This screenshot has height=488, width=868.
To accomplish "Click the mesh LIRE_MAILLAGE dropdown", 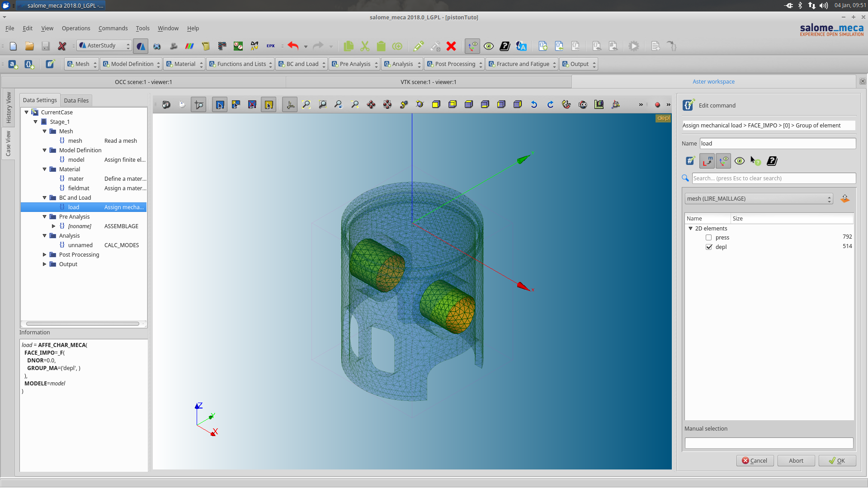I will coord(757,198).
